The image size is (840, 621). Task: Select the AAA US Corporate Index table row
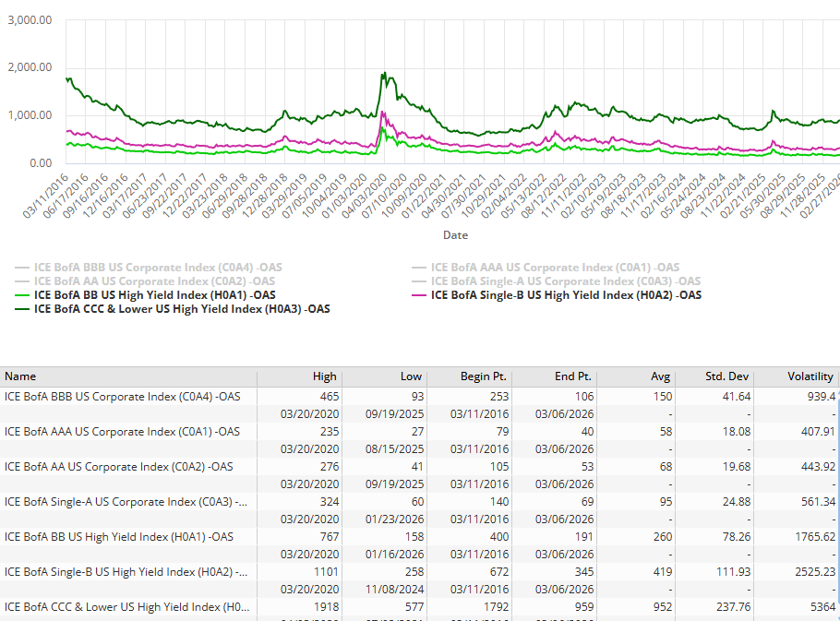[122, 432]
